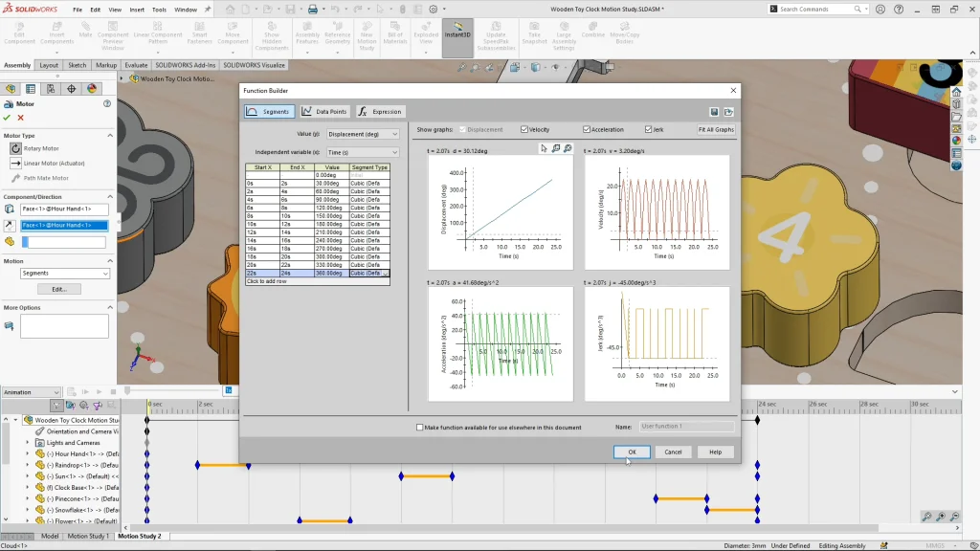The image size is (980, 551).
Task: Open the Independent variable Time dropdown
Action: [x=363, y=152]
